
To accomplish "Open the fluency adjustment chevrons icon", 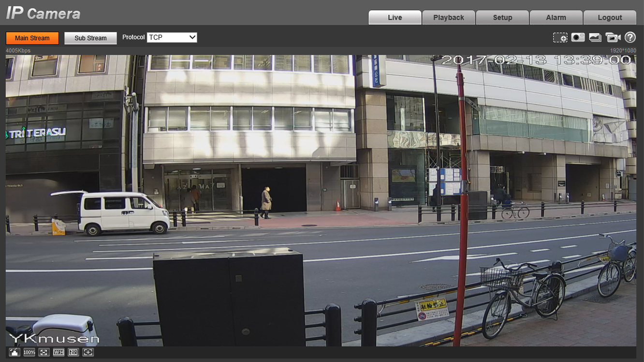I will click(73, 352).
